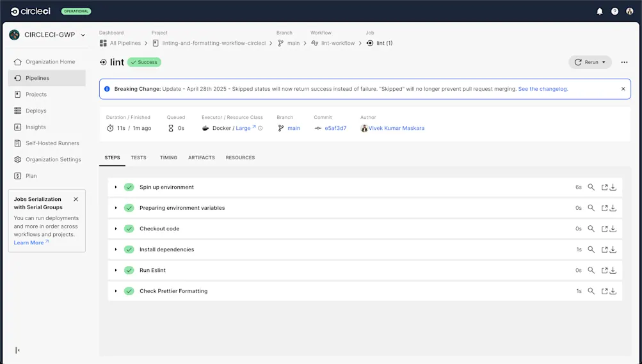Open the CIRCLECI-GWP organization switcher
Viewport: 642px width, 364px height.
47,35
